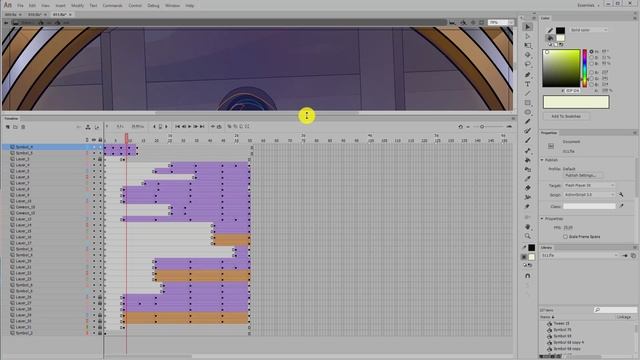The width and height of the screenshot is (640, 360).
Task: Click Delete layer trash icon
Action: coord(23,127)
